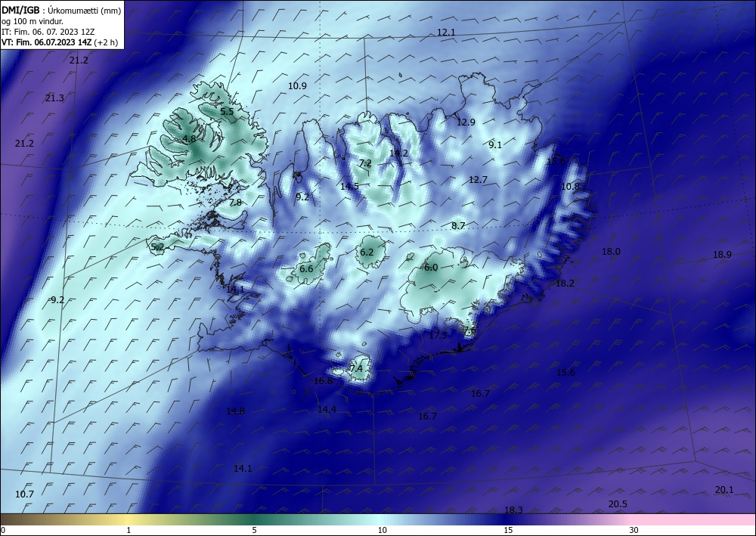Click the 14.4 value label
The image size is (756, 536).
click(327, 410)
